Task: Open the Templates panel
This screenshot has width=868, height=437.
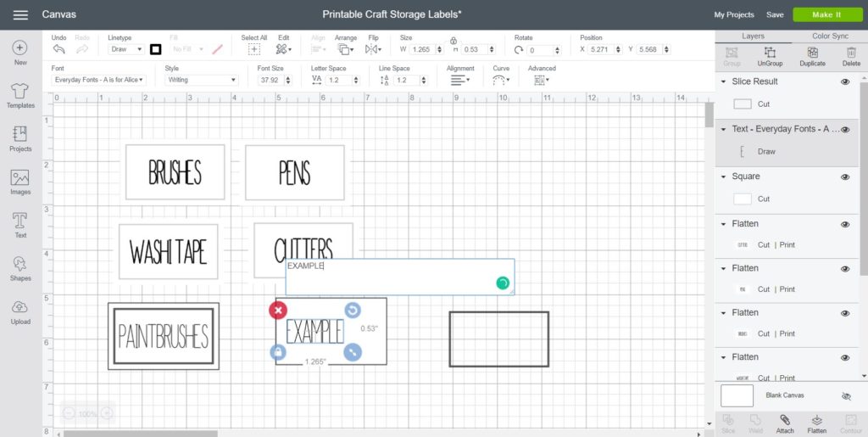Action: click(x=20, y=95)
